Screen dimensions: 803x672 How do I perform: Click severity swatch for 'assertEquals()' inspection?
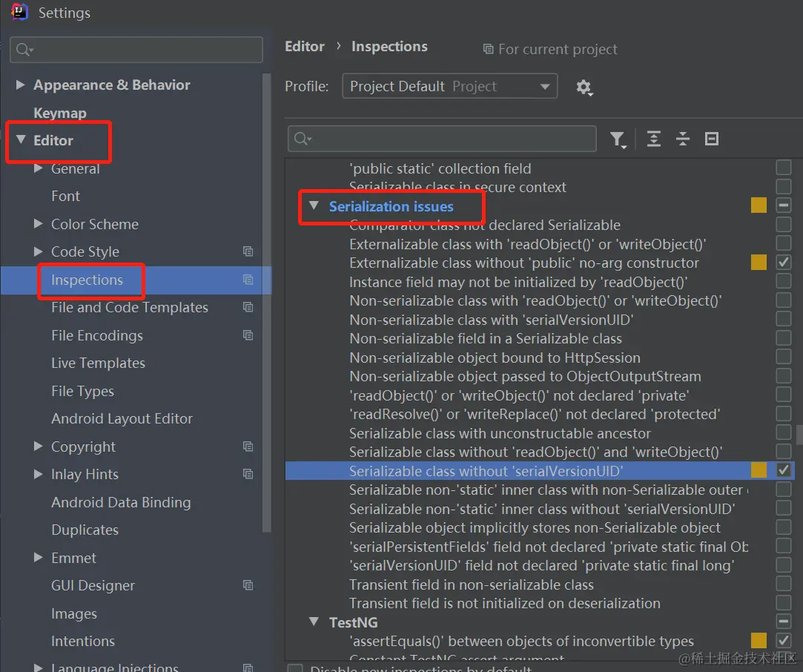(x=759, y=641)
